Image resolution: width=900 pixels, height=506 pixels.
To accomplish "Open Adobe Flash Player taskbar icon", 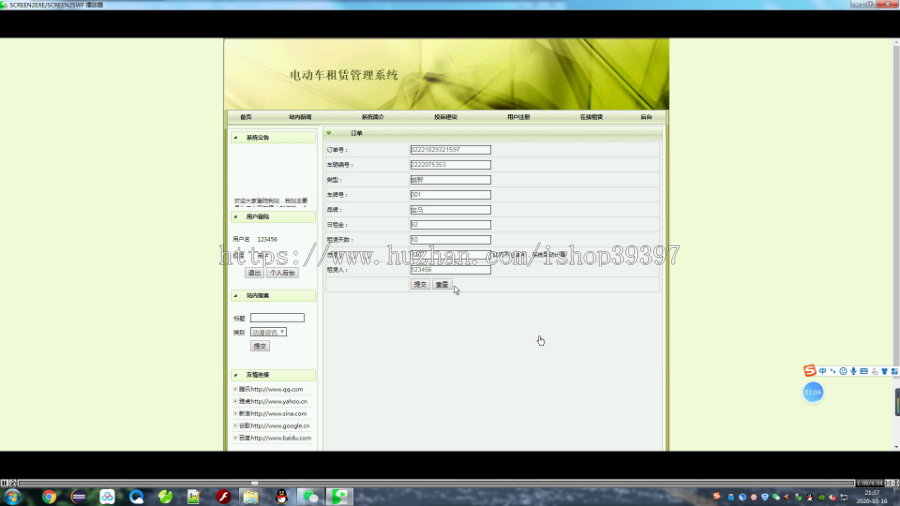I will (x=223, y=496).
